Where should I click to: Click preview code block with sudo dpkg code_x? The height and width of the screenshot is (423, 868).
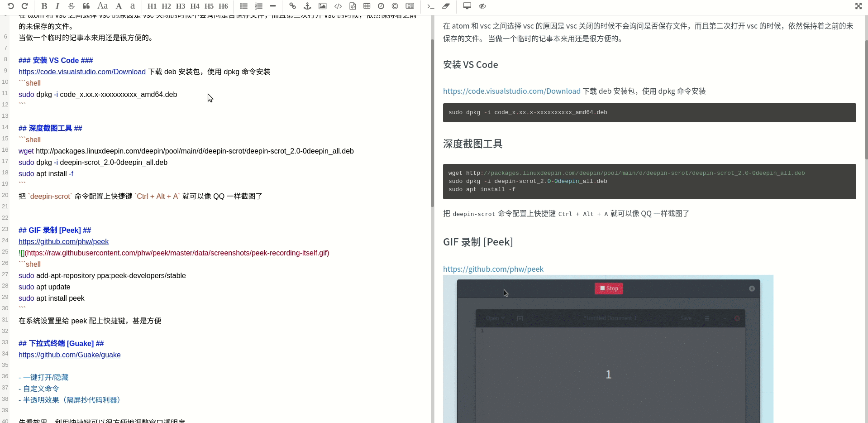tap(649, 113)
